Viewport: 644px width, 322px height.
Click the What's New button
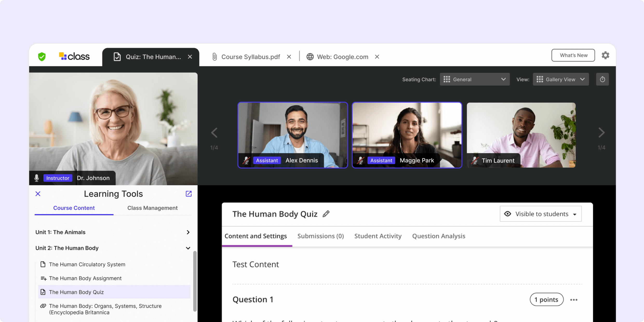point(573,55)
